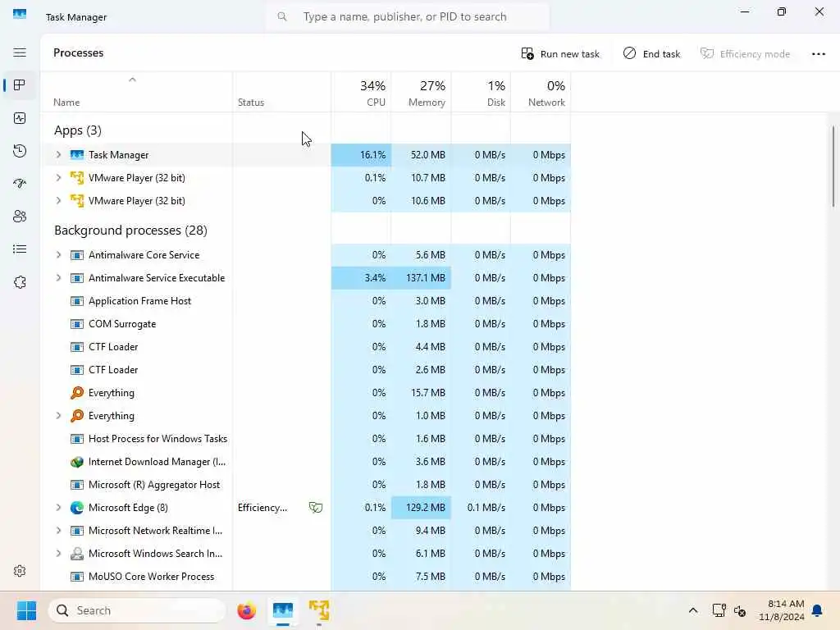
Task: Expand Microsoft Edge (8) process group
Action: click(58, 507)
